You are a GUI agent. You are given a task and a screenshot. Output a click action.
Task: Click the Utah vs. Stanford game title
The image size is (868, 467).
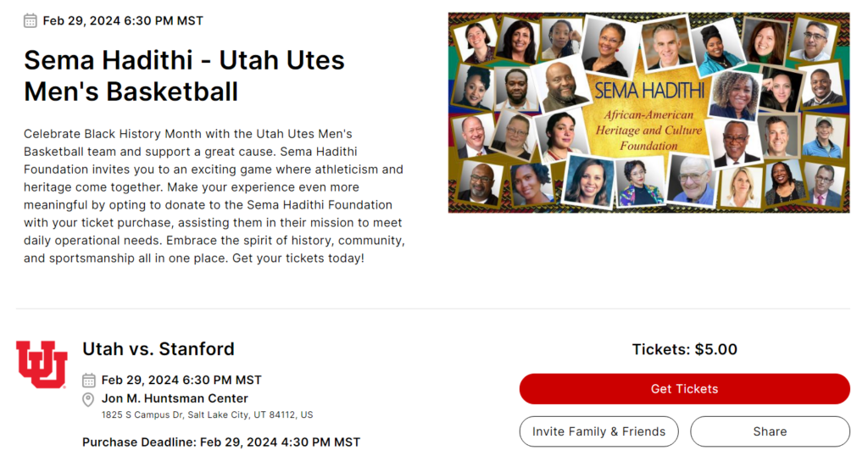pyautogui.click(x=159, y=349)
